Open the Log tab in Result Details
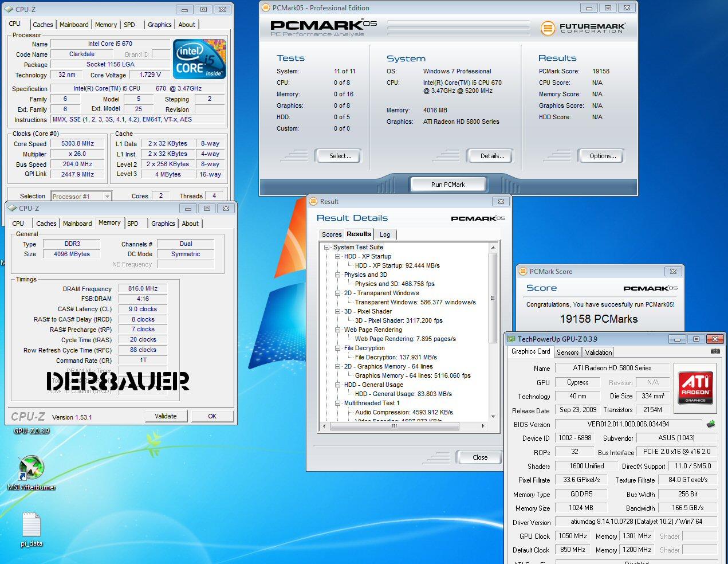The image size is (728, 564). point(385,234)
